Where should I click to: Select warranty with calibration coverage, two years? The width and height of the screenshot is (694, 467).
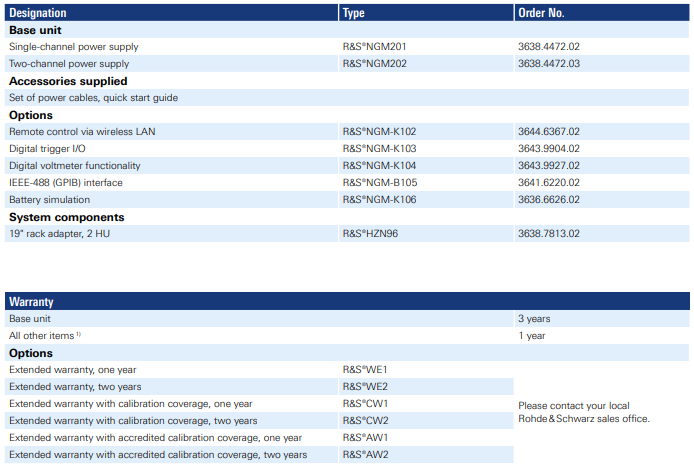133,421
